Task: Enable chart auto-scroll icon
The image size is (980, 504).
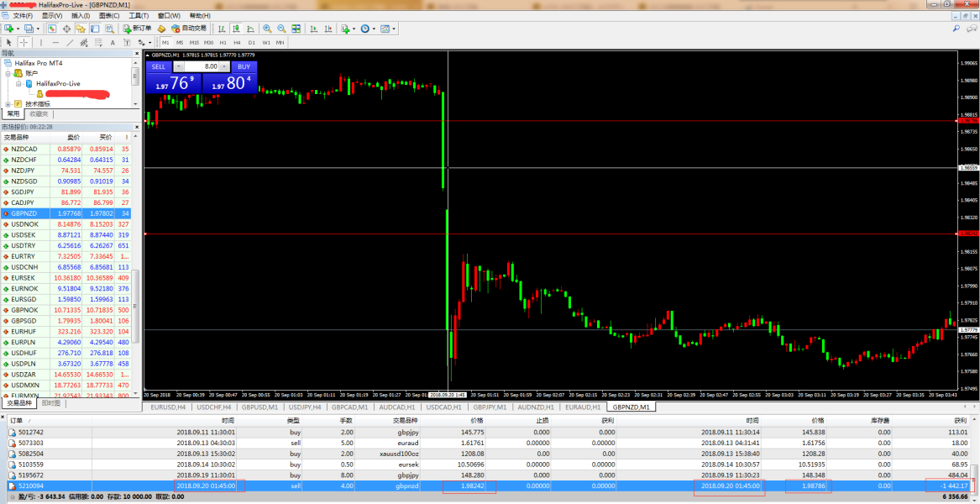Action: click(313, 29)
